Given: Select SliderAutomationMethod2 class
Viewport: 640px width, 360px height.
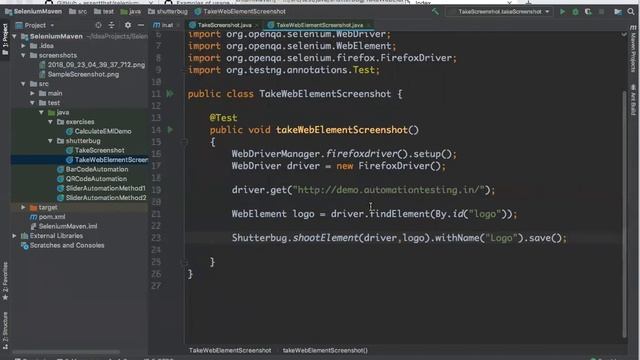Looking at the screenshot, I should tap(102, 198).
